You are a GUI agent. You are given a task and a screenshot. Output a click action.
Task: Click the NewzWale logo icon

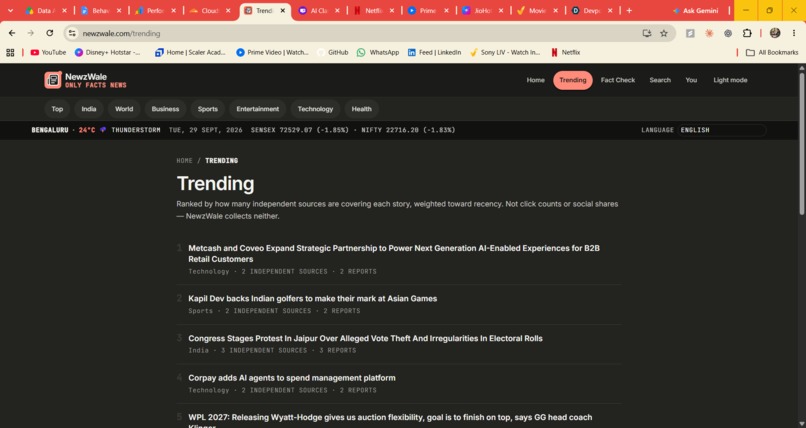click(x=53, y=80)
